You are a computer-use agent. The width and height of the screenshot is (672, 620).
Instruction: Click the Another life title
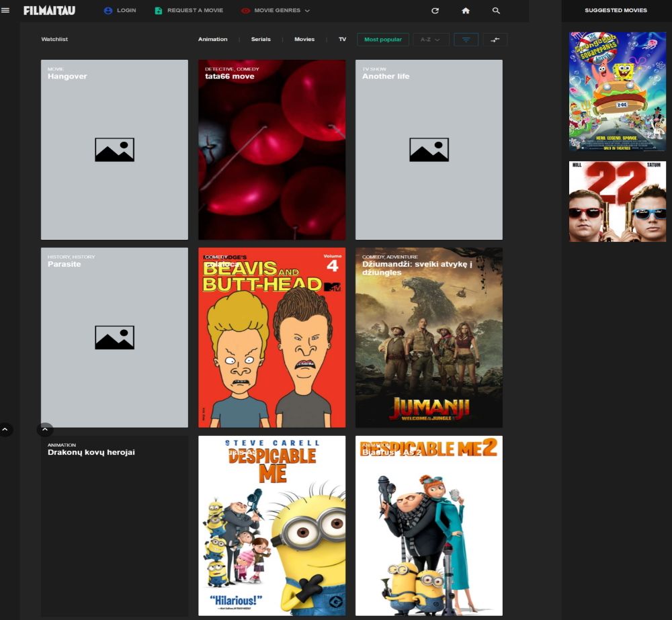click(386, 77)
